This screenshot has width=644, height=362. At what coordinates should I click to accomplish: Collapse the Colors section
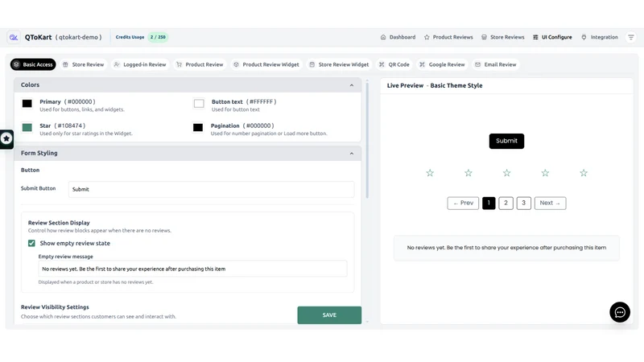point(352,85)
